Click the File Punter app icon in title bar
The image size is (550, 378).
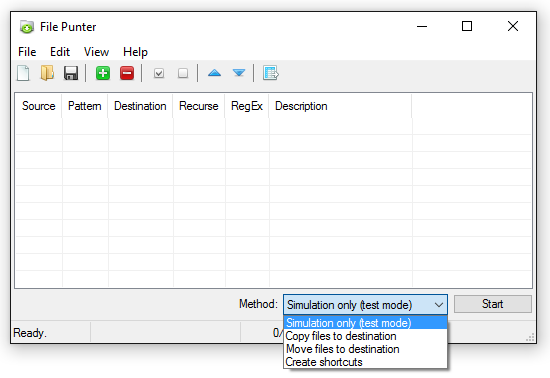point(27,27)
